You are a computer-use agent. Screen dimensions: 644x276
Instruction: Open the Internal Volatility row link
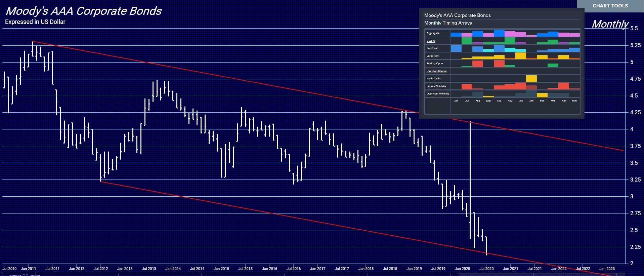tap(436, 86)
